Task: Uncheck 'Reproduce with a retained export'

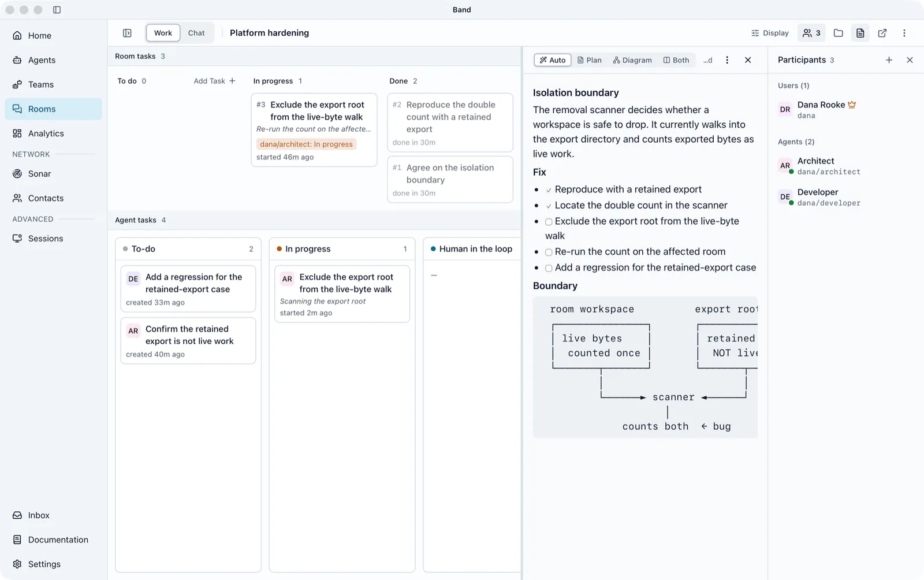Action: pos(549,190)
